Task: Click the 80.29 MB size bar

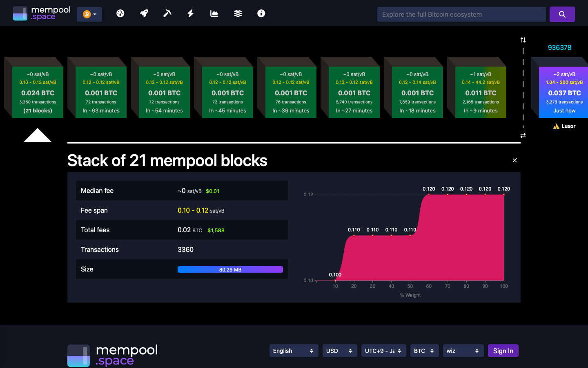Action: [x=230, y=269]
